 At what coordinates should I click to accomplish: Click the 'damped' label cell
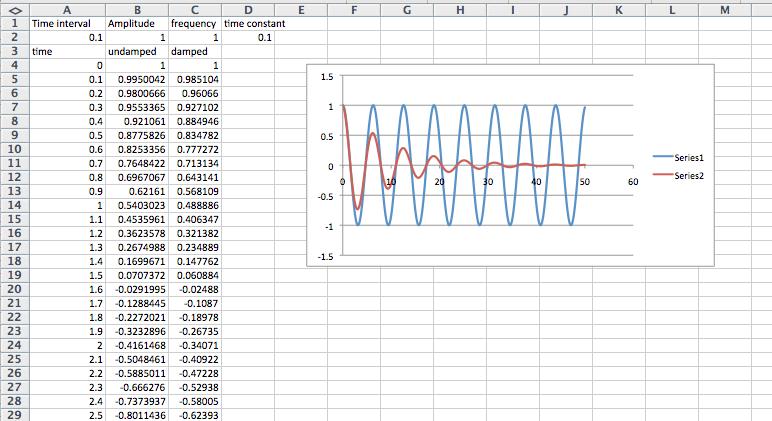coord(195,51)
